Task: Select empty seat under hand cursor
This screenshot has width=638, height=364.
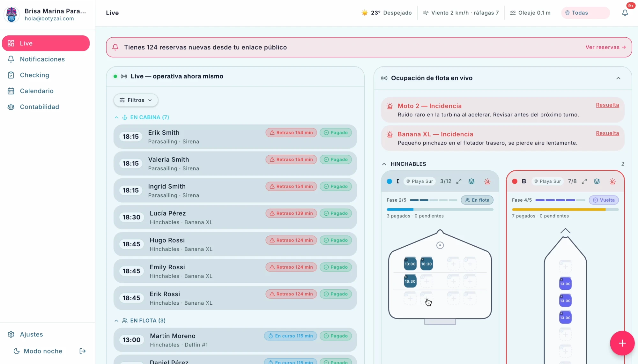Action: coord(427,298)
